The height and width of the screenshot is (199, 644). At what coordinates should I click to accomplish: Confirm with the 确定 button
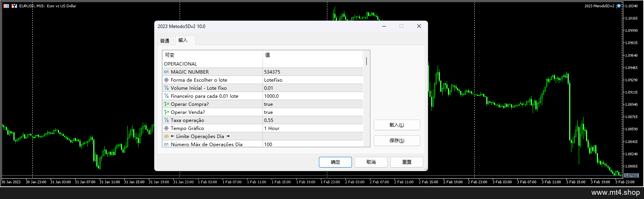tap(335, 162)
